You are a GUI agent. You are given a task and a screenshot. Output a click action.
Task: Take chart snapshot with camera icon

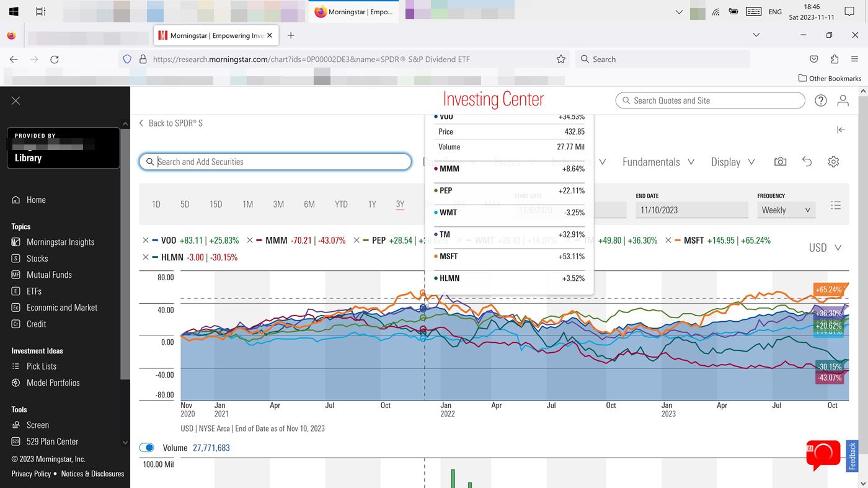point(781,162)
